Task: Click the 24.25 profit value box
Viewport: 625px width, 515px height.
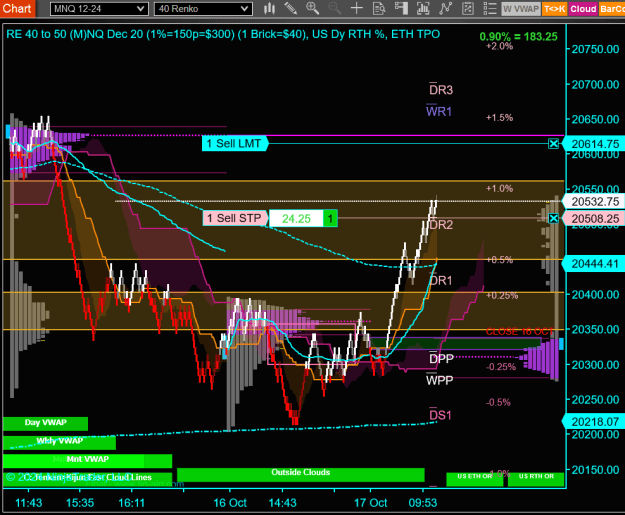Action: click(296, 218)
